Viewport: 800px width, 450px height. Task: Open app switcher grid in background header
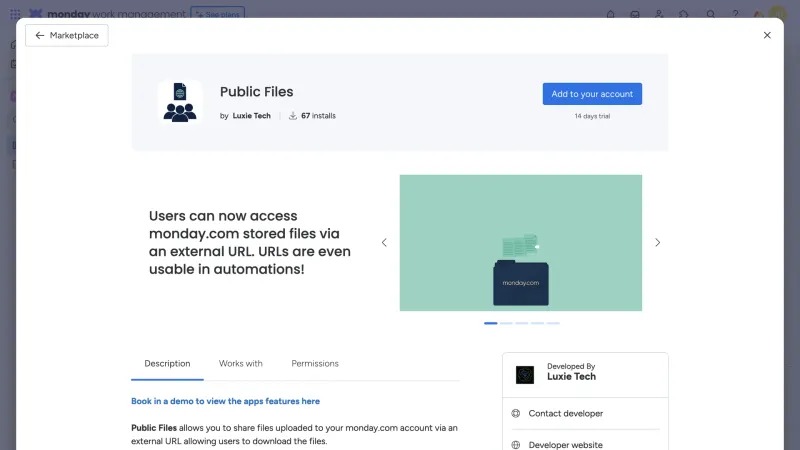coord(15,14)
